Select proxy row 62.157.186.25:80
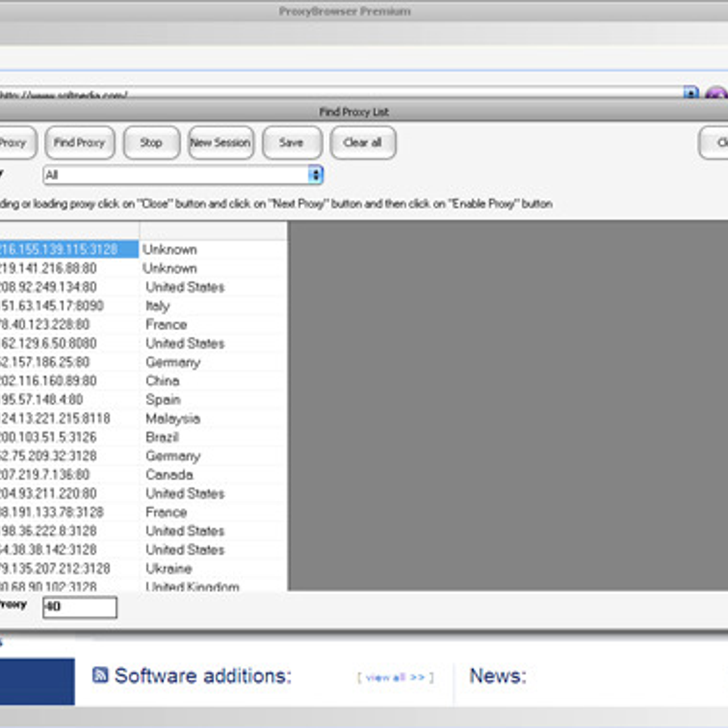 143,362
